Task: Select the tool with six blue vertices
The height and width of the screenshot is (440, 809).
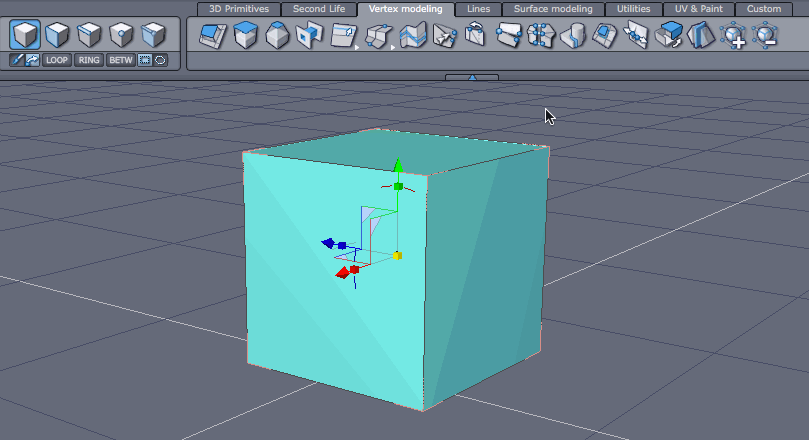Action: tap(540, 36)
